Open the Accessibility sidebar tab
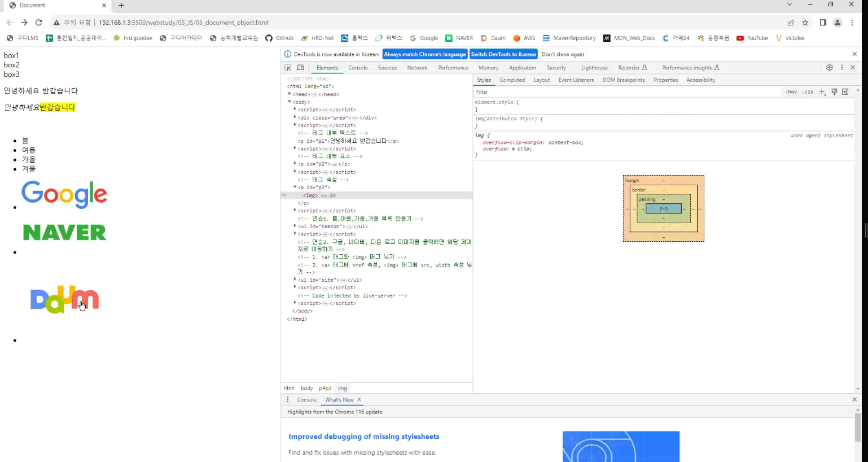This screenshot has height=462, width=868. [x=700, y=80]
